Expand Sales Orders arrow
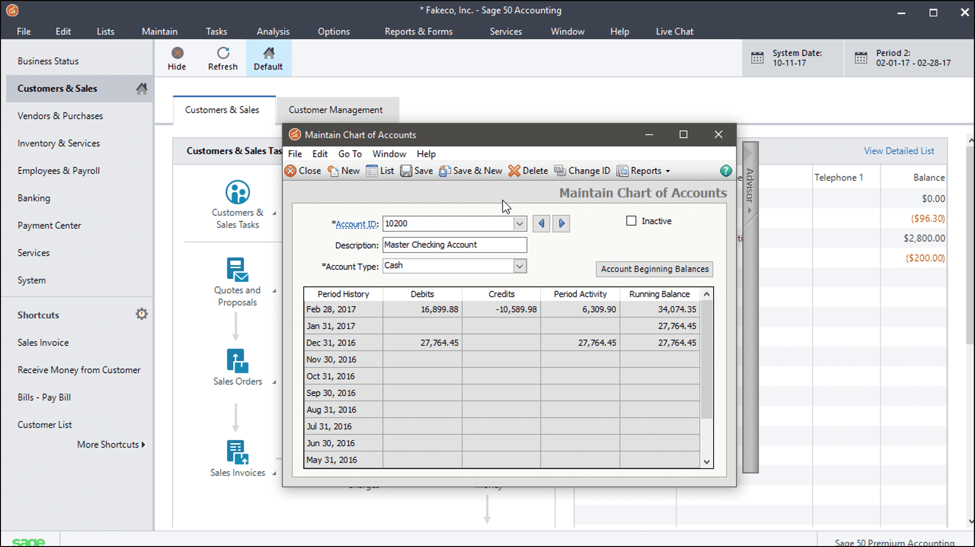 (x=274, y=382)
